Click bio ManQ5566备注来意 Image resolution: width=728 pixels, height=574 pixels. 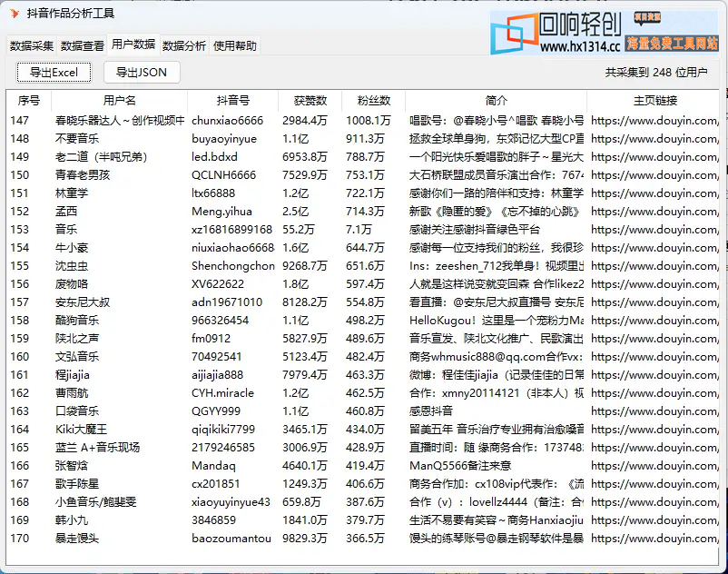(460, 466)
